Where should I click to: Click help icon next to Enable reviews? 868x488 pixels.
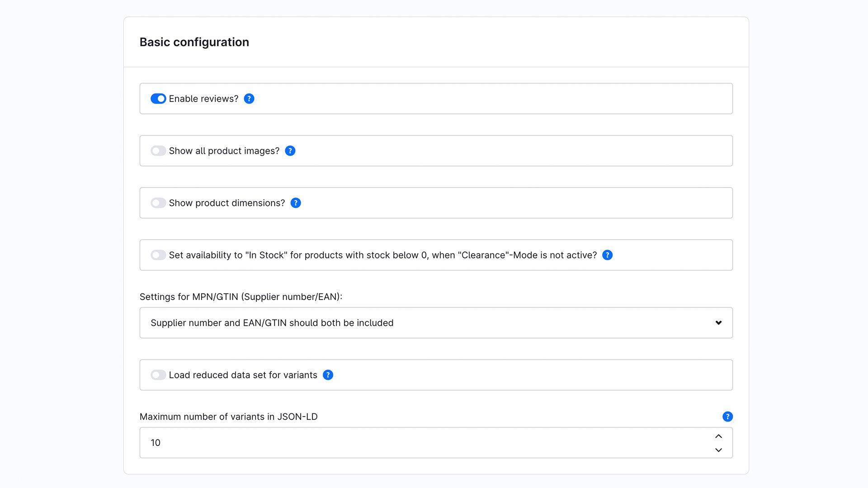tap(249, 99)
